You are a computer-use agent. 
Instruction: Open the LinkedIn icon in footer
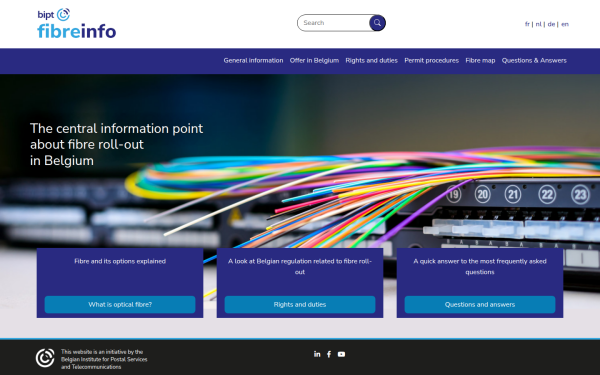click(x=317, y=354)
